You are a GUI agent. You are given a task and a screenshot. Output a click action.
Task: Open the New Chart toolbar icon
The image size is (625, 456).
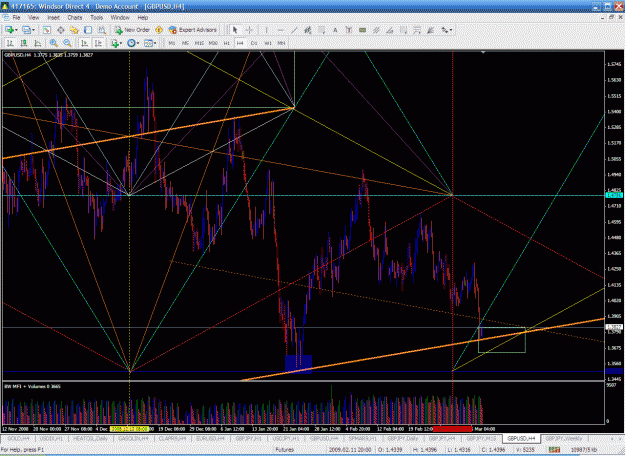(x=9, y=30)
